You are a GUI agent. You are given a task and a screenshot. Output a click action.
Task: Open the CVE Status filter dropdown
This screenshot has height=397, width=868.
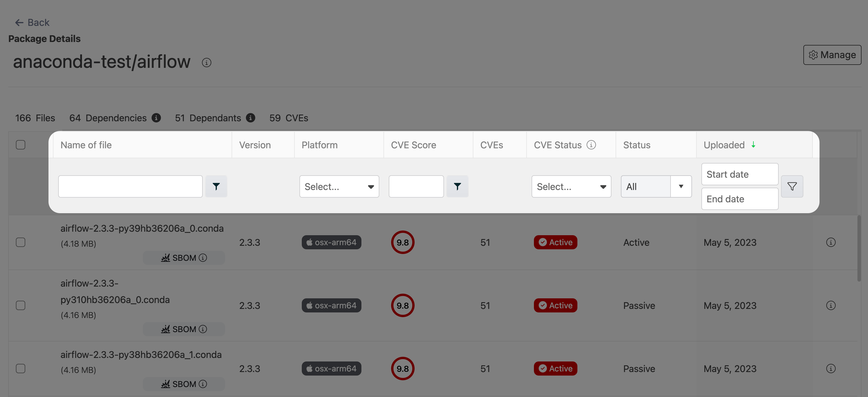pyautogui.click(x=572, y=186)
